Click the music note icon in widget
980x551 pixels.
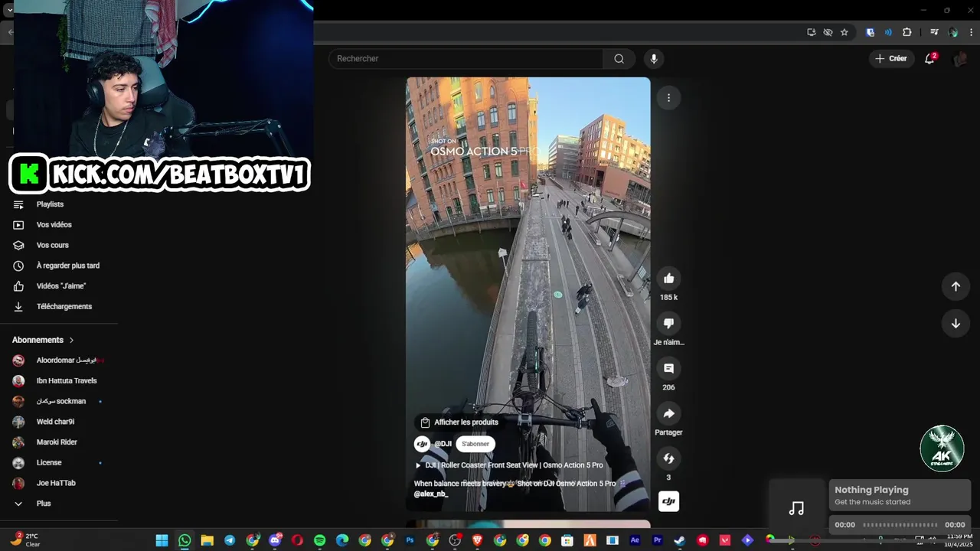796,509
